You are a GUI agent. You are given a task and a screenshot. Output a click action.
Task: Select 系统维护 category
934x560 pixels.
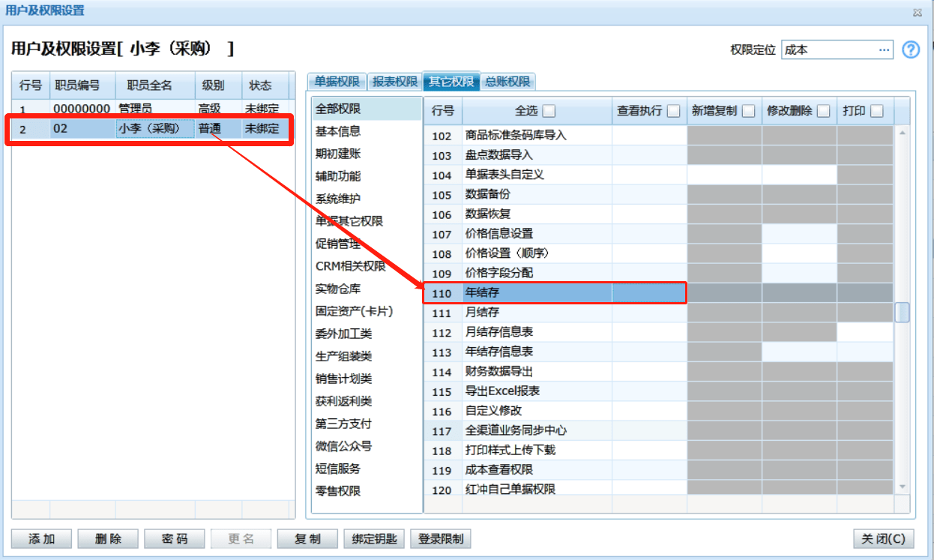[x=367, y=199]
